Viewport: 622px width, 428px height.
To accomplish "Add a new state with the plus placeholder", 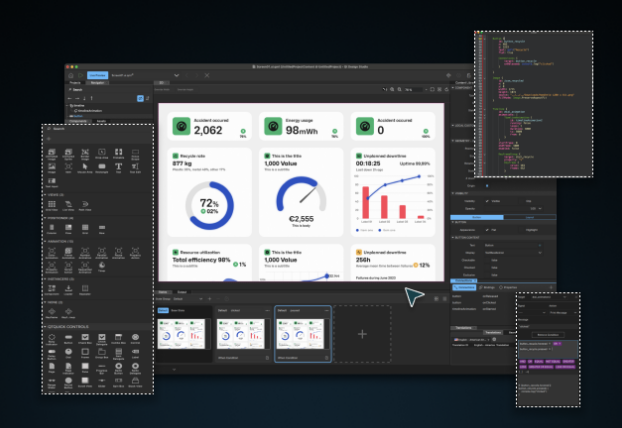I will point(361,331).
